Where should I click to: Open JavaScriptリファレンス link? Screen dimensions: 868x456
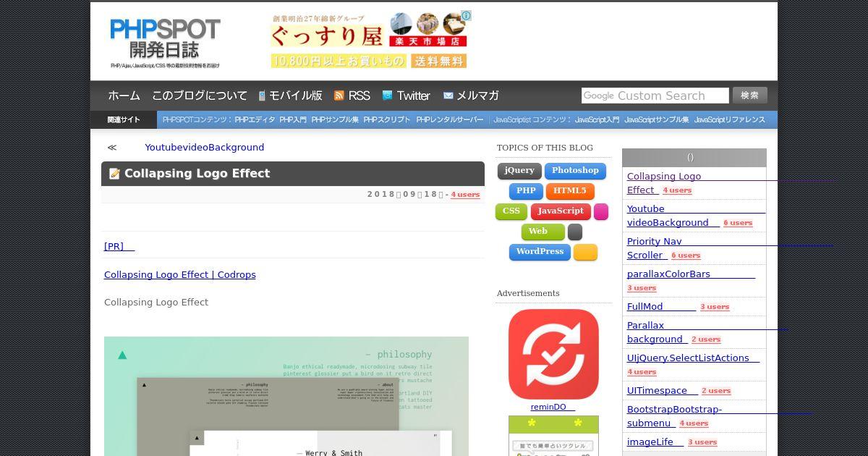730,120
